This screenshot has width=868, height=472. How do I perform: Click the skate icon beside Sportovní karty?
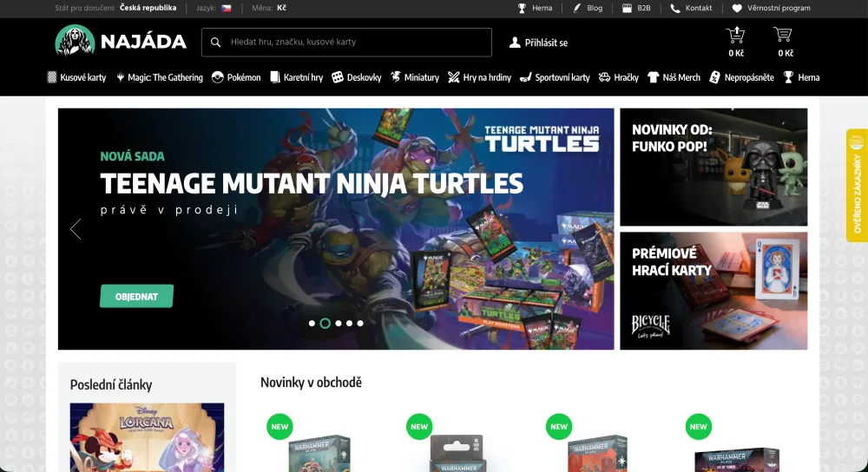pyautogui.click(x=525, y=77)
